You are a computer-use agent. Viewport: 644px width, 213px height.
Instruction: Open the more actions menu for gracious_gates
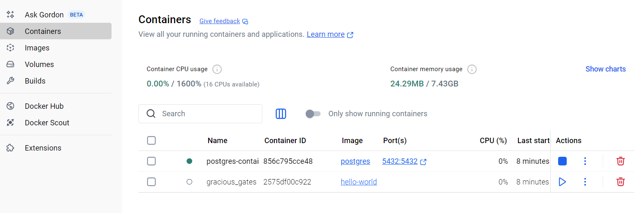click(x=585, y=182)
